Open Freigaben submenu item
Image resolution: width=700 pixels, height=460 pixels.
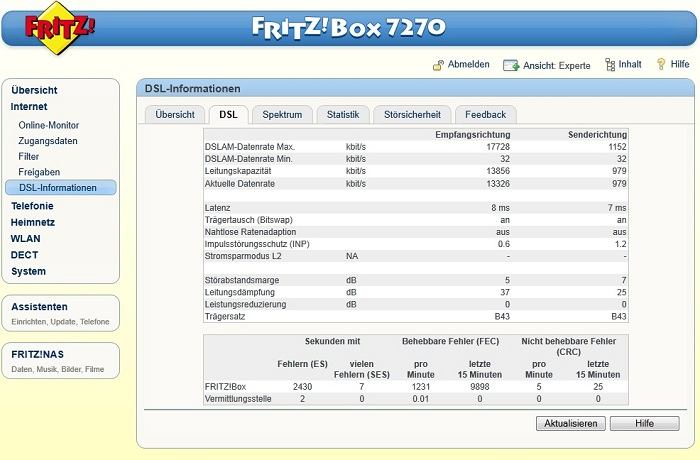(39, 172)
